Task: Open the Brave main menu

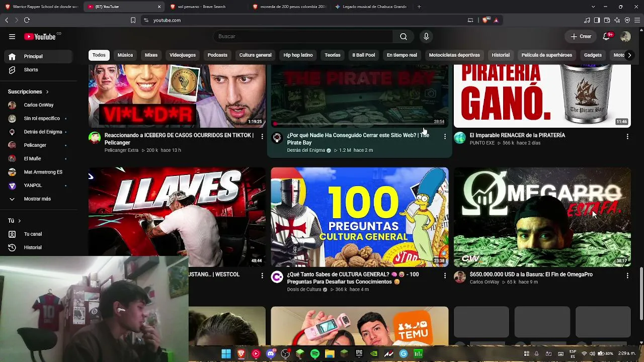Action: [x=637, y=20]
